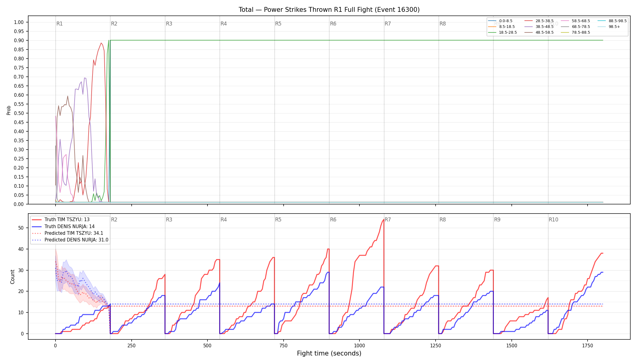Select the 78.5-88.5 legend entry
Viewport: 637px width, 364px height.
point(575,32)
